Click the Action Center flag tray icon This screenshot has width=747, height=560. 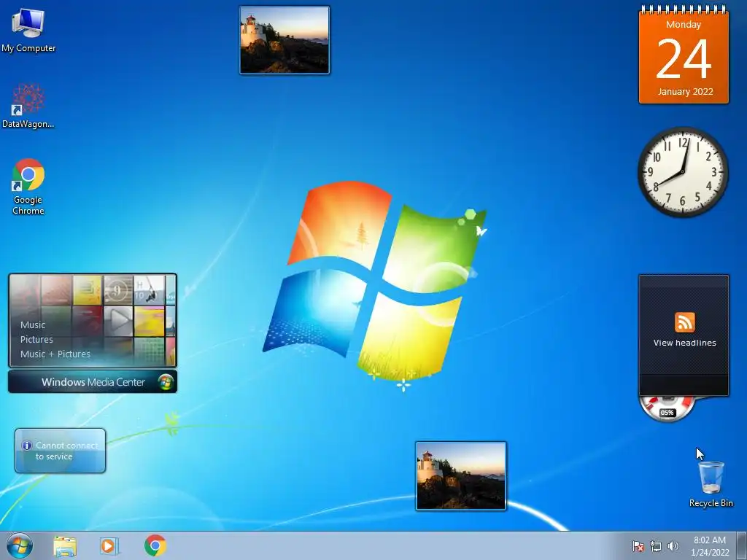point(638,546)
